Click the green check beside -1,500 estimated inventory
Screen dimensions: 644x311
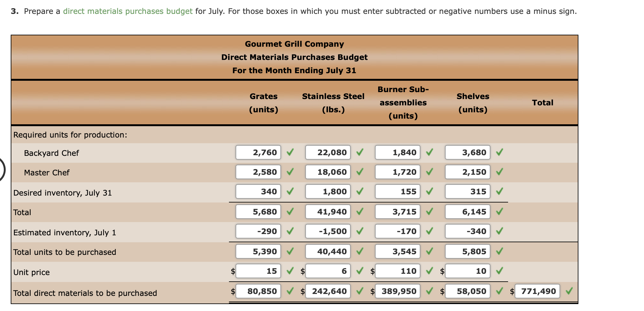pyautogui.click(x=360, y=231)
